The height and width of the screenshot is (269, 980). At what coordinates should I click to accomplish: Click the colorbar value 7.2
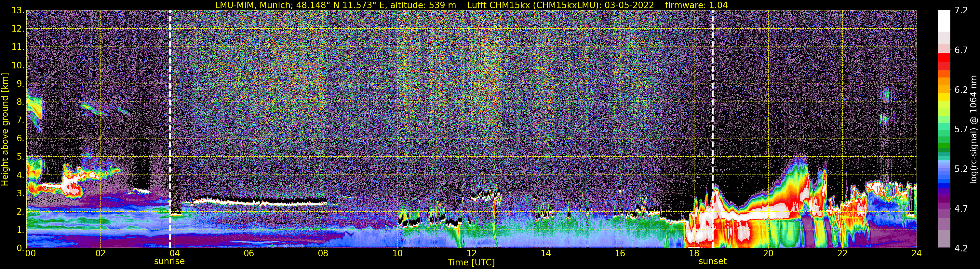(x=961, y=11)
